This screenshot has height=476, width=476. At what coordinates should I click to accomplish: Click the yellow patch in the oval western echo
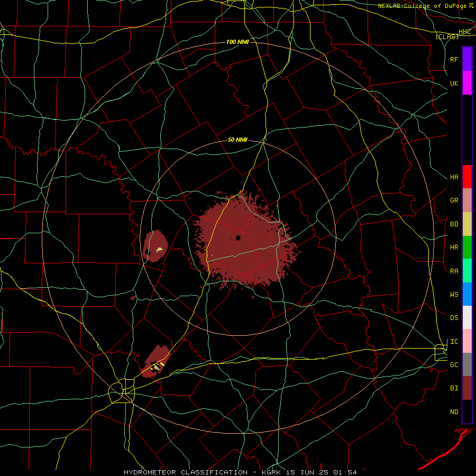(159, 250)
